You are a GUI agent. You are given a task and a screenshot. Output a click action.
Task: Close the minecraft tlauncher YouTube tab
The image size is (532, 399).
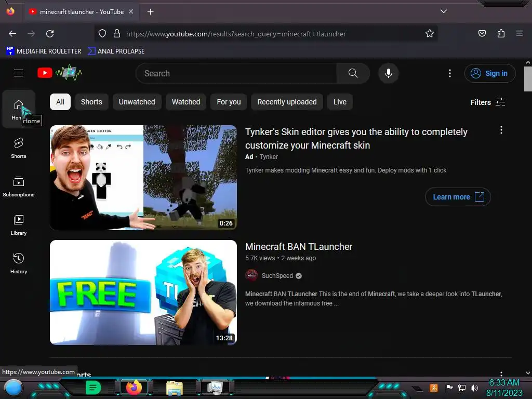131,11
